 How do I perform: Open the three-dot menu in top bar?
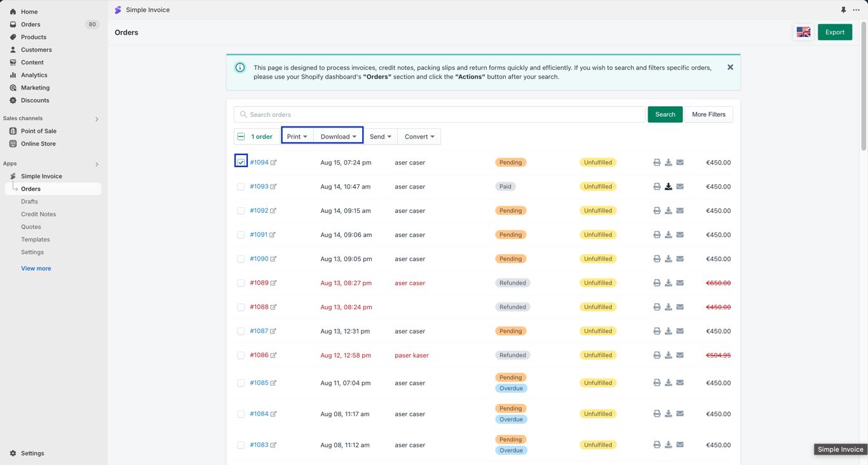(x=856, y=10)
